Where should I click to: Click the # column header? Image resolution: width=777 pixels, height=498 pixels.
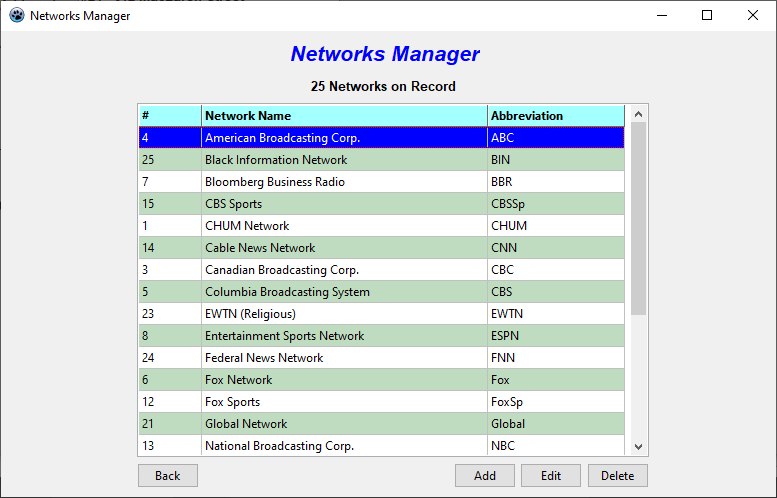(169, 116)
